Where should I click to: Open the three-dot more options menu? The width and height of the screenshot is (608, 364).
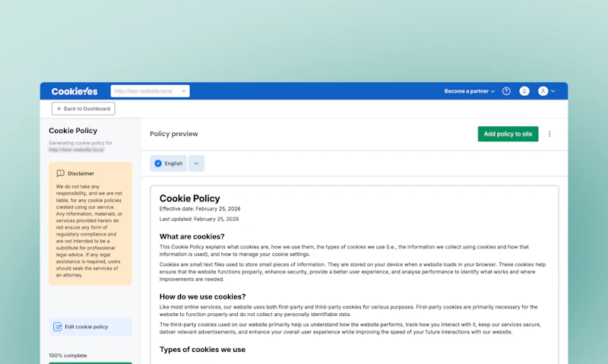[x=549, y=134]
